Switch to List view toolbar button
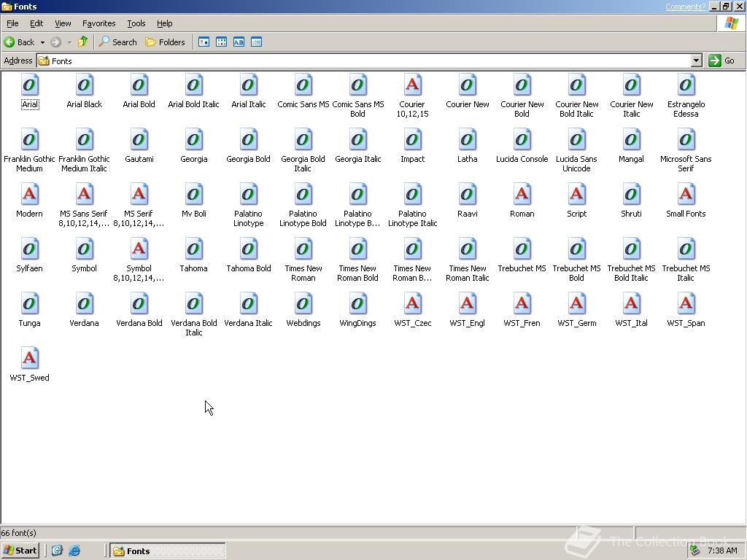This screenshot has height=560, width=747. click(222, 42)
